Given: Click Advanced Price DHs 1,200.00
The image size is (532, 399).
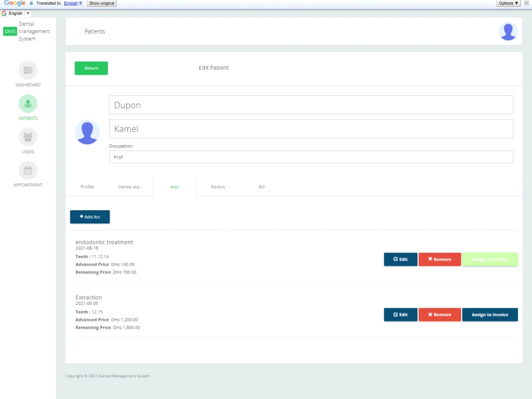Looking at the screenshot, I should coord(106,320).
